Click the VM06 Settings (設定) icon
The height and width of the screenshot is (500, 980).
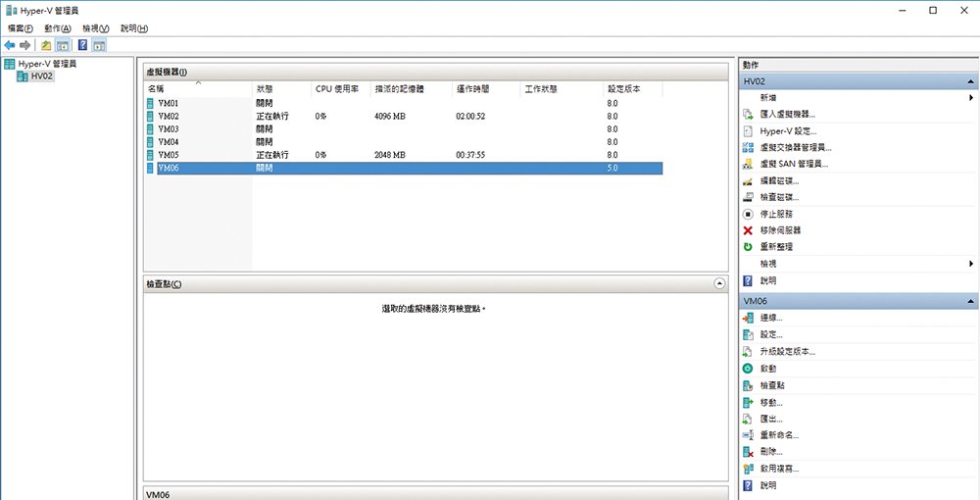[x=748, y=335]
